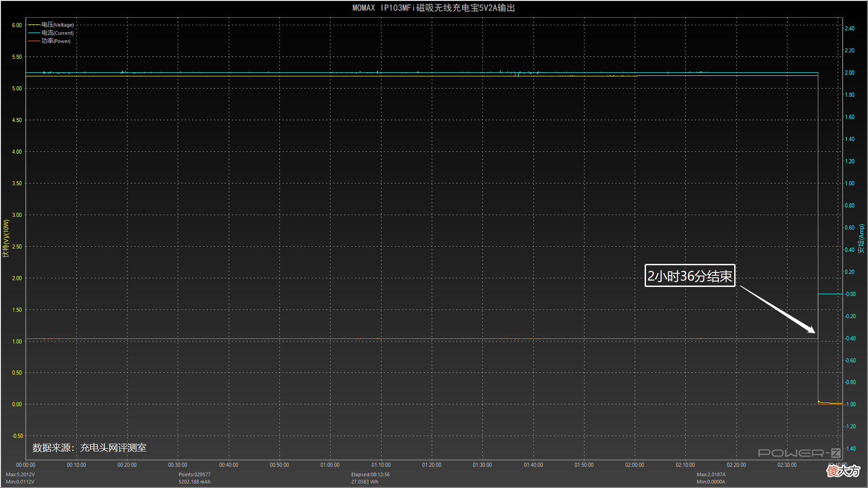This screenshot has height=488, width=868.
Task: Click the 01:20:00 time axis label
Action: [x=432, y=465]
